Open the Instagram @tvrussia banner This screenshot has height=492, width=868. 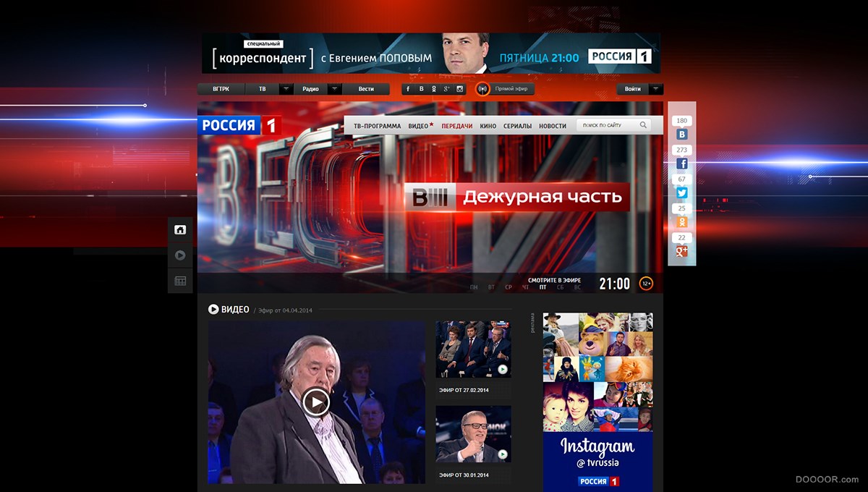click(597, 402)
